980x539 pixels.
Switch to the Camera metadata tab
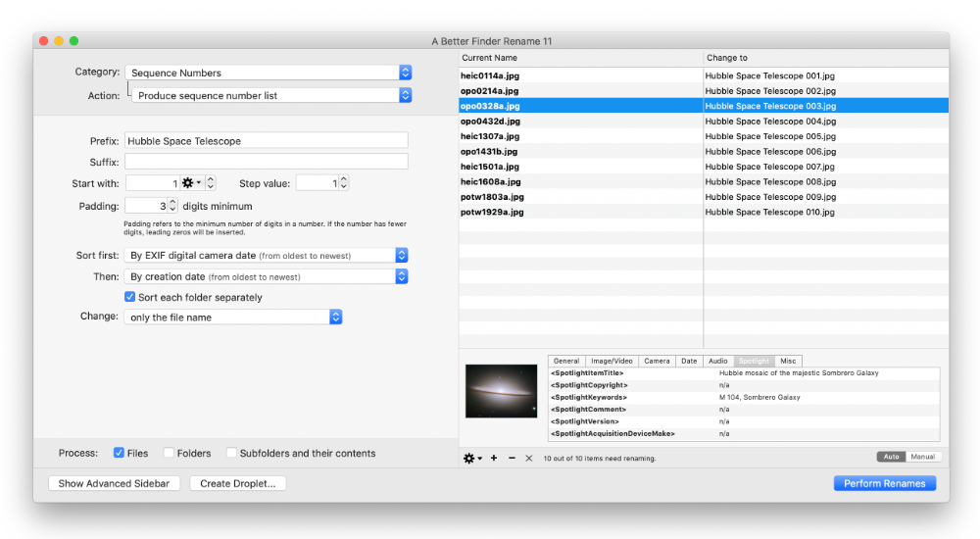(x=657, y=361)
